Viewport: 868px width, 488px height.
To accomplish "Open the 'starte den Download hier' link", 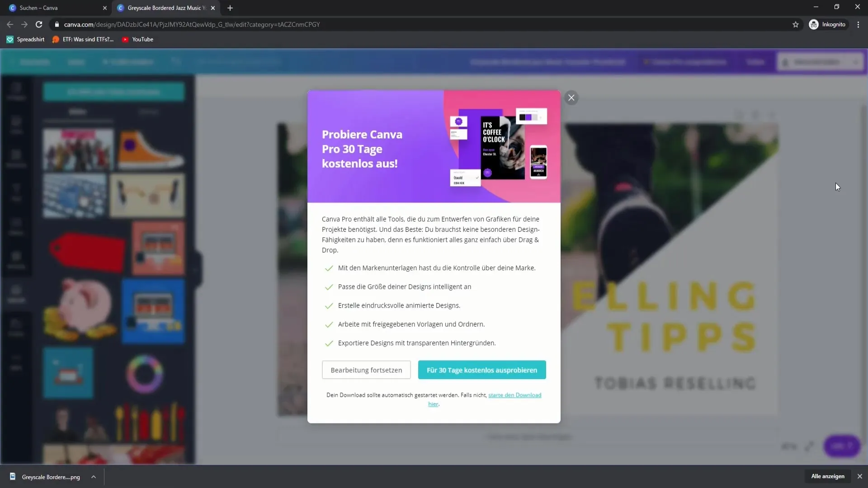I will click(x=514, y=395).
